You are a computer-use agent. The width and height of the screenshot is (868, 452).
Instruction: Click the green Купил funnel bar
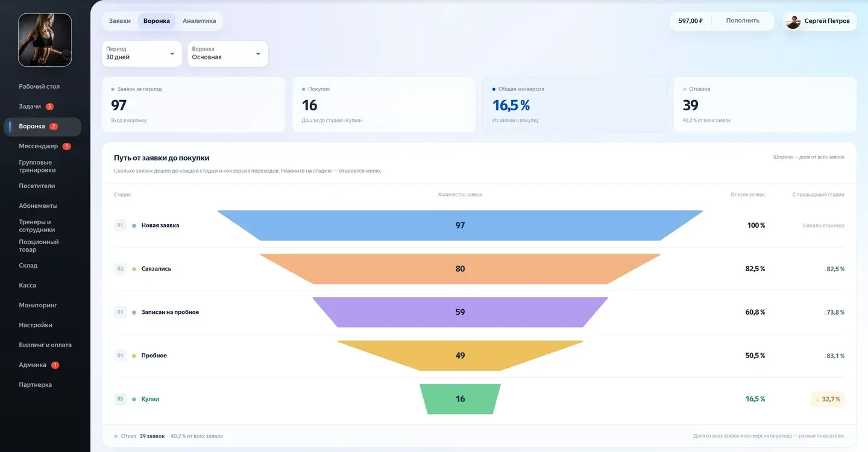(460, 399)
